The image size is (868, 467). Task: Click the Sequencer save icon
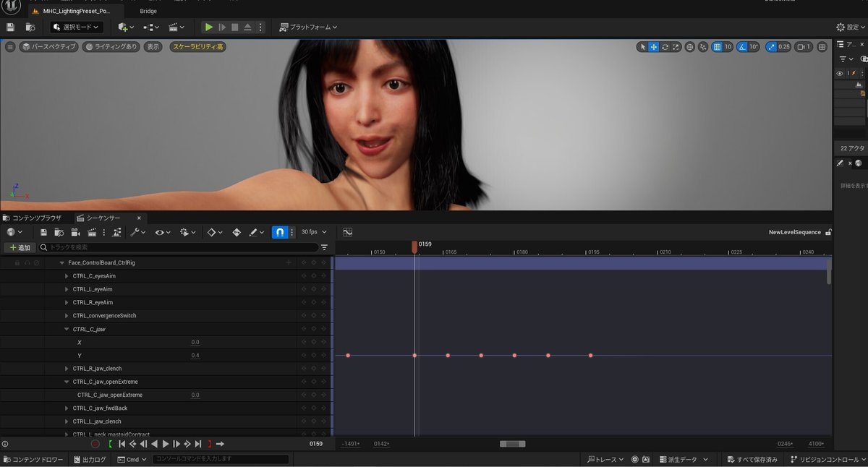pyautogui.click(x=44, y=232)
